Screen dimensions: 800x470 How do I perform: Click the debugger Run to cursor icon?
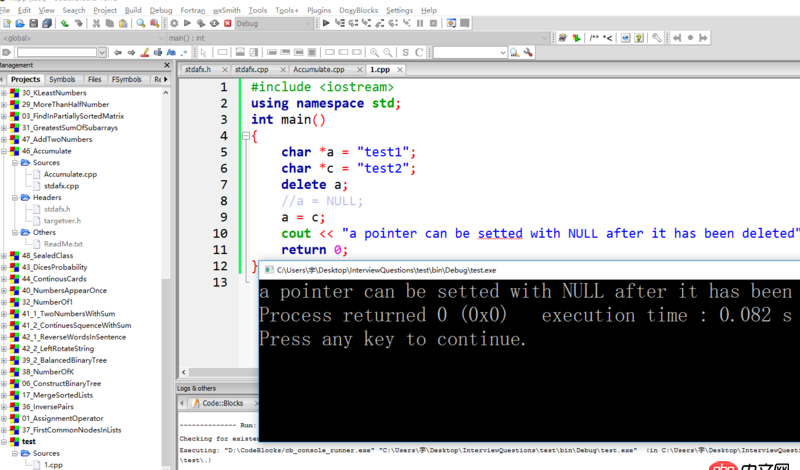tap(340, 23)
